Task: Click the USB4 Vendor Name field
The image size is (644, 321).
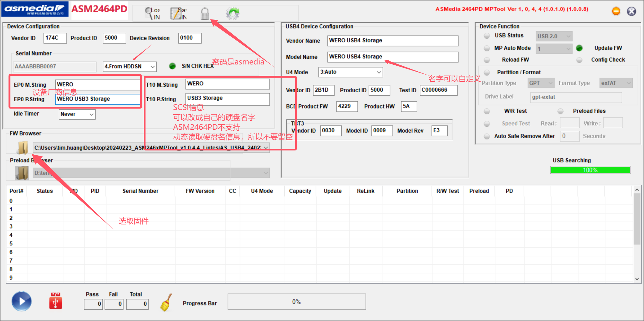Action: click(x=393, y=40)
